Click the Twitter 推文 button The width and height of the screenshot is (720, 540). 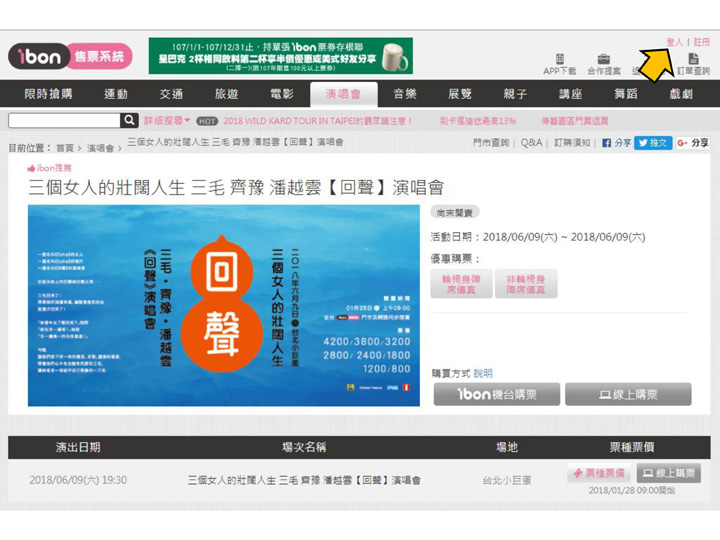(653, 143)
